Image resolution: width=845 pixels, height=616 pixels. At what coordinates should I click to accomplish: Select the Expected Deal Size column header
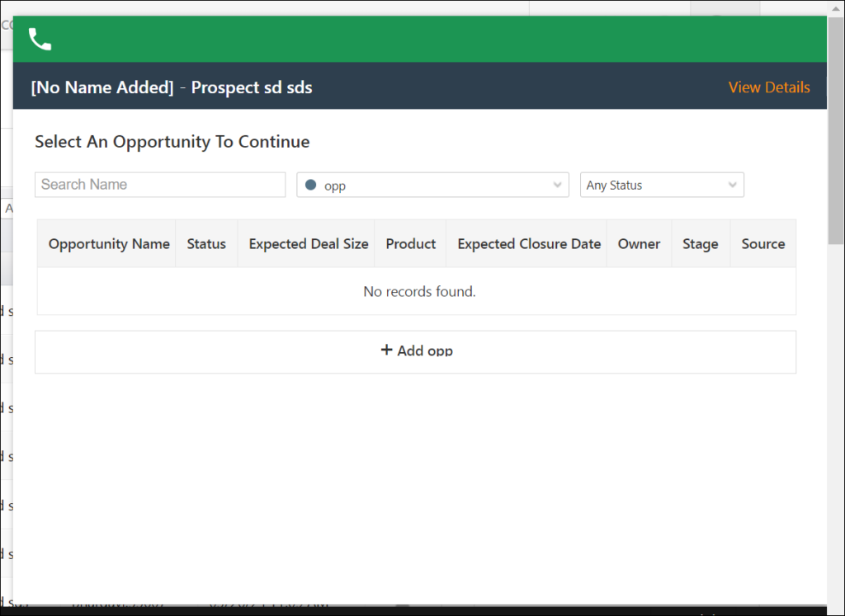[x=308, y=244]
